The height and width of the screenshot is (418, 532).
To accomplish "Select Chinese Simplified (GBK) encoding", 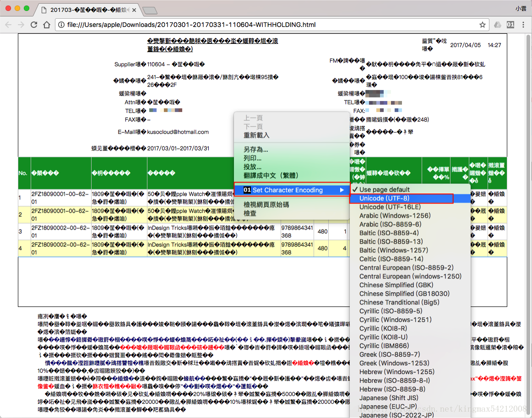I will 410,285.
